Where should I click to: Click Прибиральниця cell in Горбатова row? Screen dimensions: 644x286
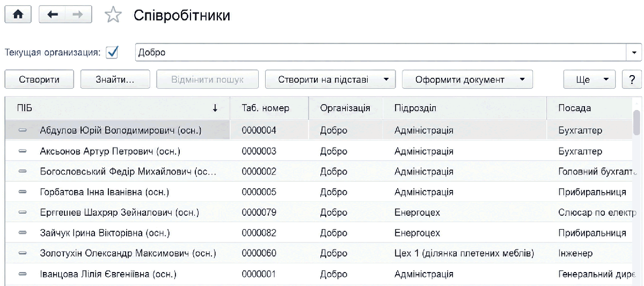click(x=592, y=192)
